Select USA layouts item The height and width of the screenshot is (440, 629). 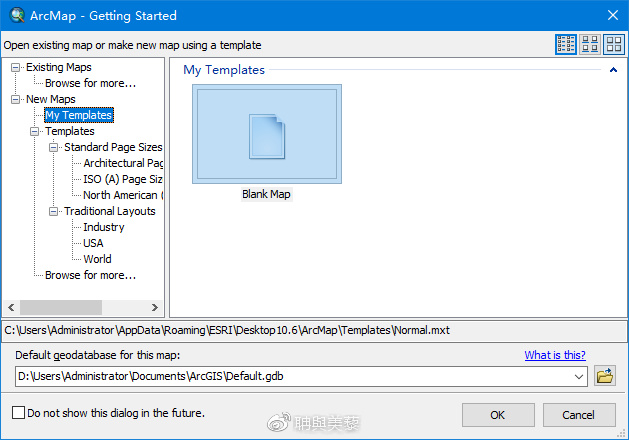tap(93, 243)
